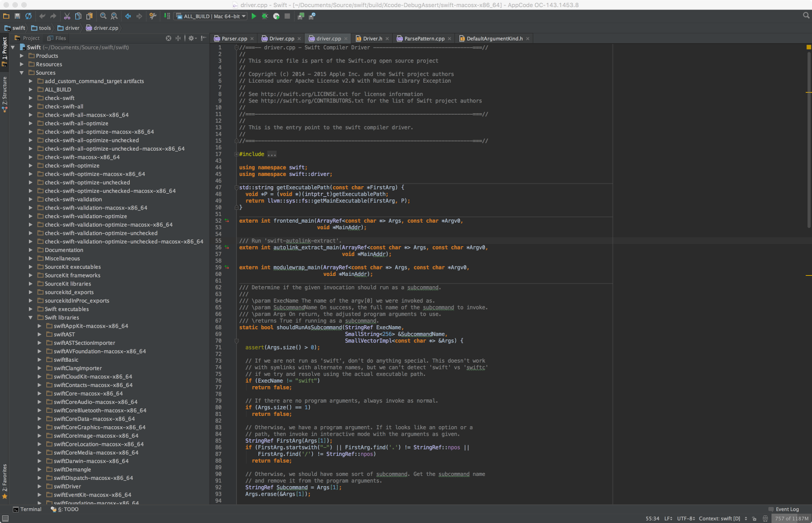Toggle read-only lock icon in status bar
Screen dimensions: 812x523
coord(755,518)
